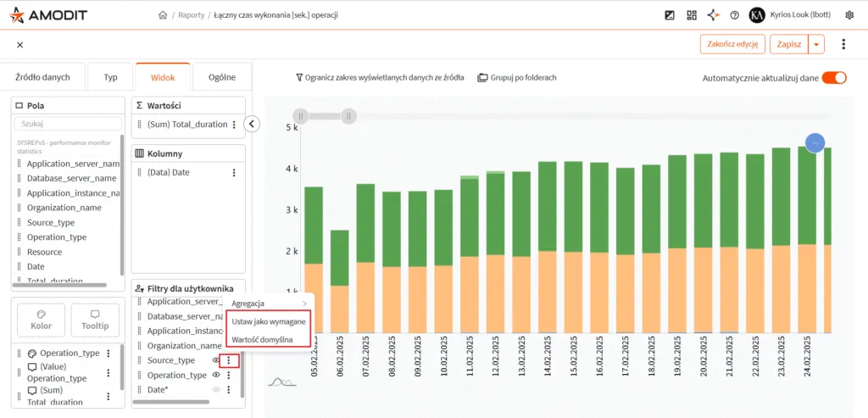The height and width of the screenshot is (418, 868).
Task: Toggle eye visibility for Operation_type filter
Action: 216,375
